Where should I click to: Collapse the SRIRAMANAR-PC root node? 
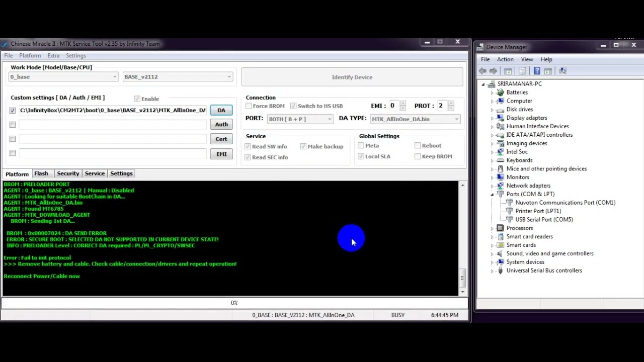coord(484,84)
